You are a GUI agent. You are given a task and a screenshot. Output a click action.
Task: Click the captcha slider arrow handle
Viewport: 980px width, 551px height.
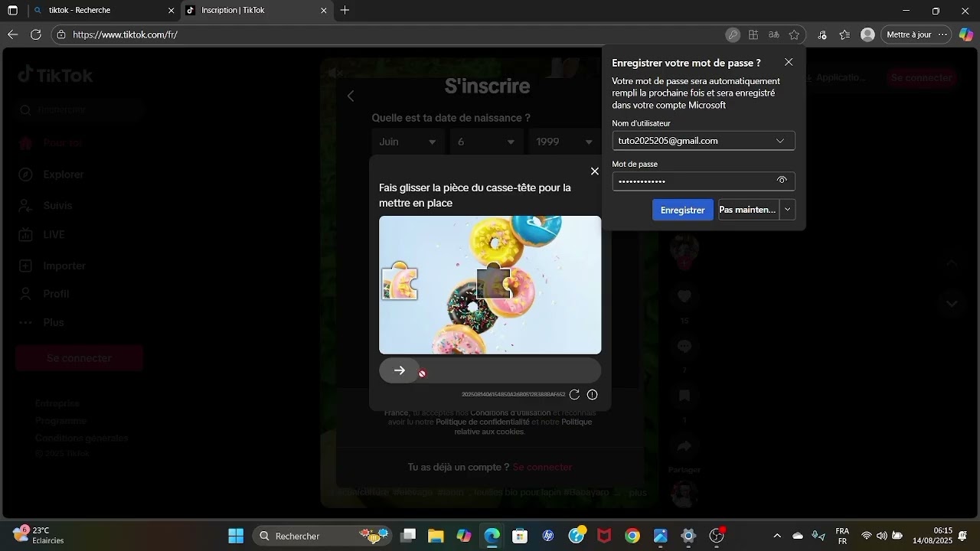point(400,370)
